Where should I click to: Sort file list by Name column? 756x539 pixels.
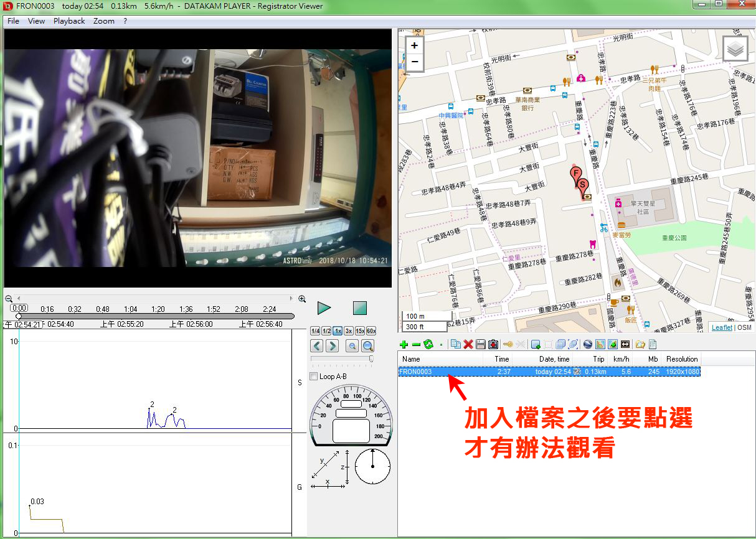441,359
